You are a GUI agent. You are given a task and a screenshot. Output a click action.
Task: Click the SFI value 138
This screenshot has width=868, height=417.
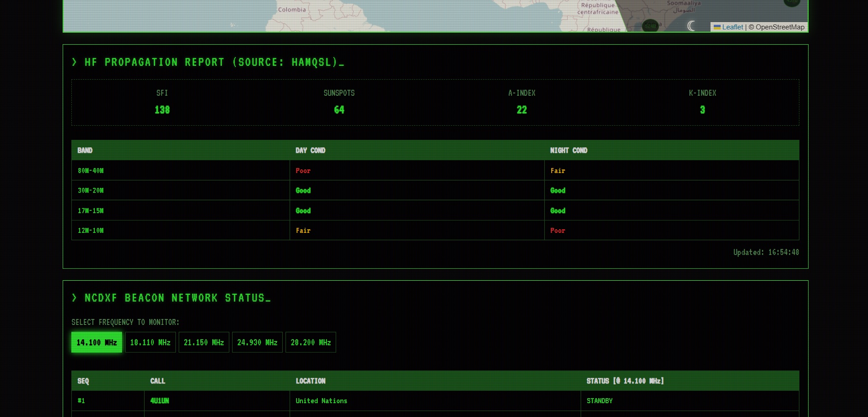pyautogui.click(x=162, y=110)
